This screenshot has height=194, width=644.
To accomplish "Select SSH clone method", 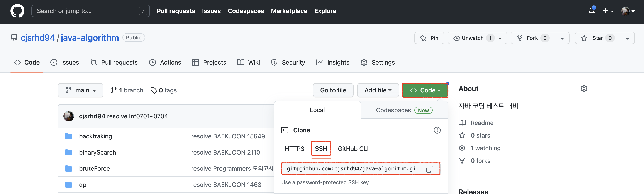I will coord(321,149).
